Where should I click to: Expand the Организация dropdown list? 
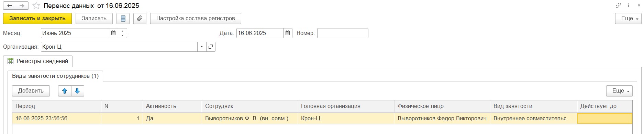[202, 47]
